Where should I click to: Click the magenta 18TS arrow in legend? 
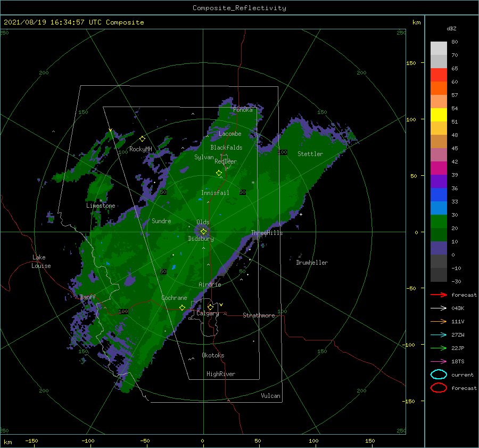(x=439, y=362)
